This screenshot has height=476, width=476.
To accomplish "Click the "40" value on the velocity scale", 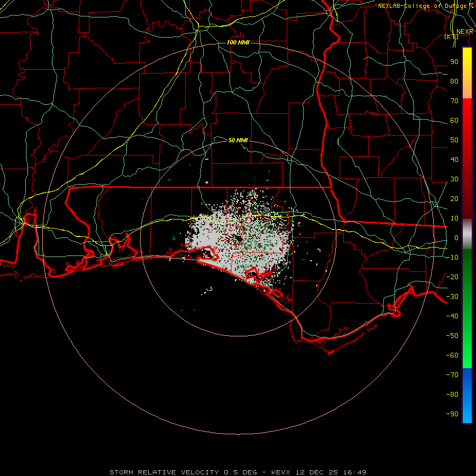I will (454, 160).
